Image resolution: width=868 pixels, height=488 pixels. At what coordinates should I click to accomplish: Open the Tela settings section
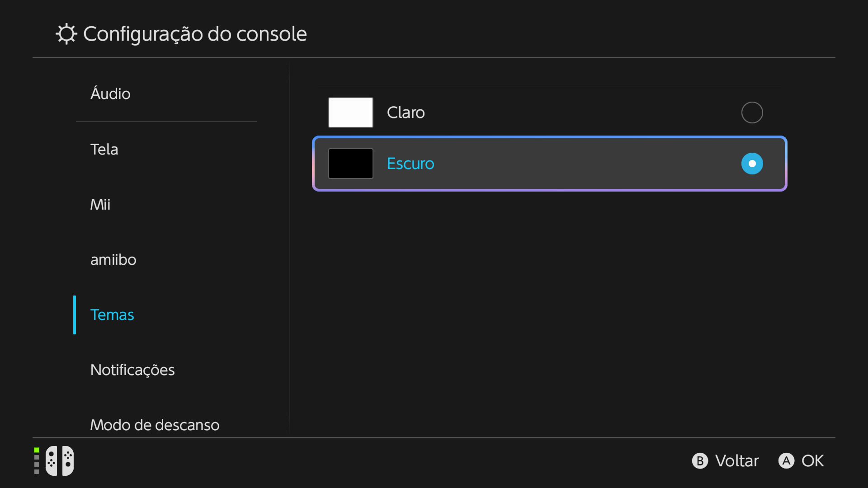tap(104, 150)
